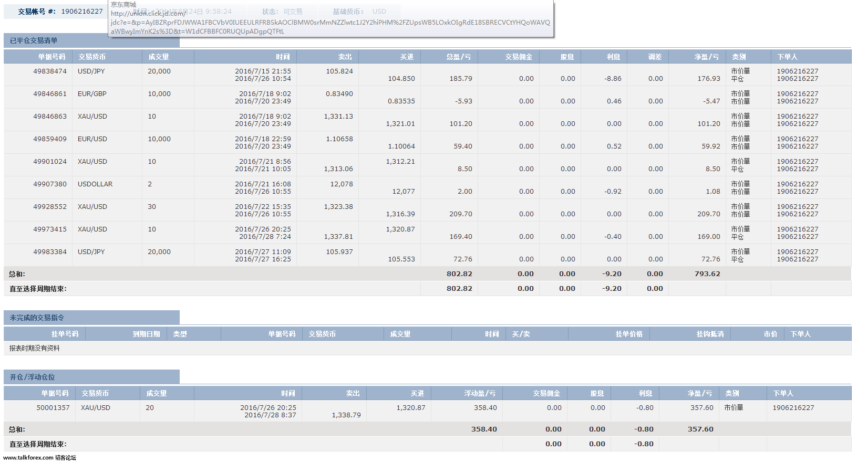Click the 到期日期 column header
This screenshot has width=868, height=463.
[x=146, y=334]
